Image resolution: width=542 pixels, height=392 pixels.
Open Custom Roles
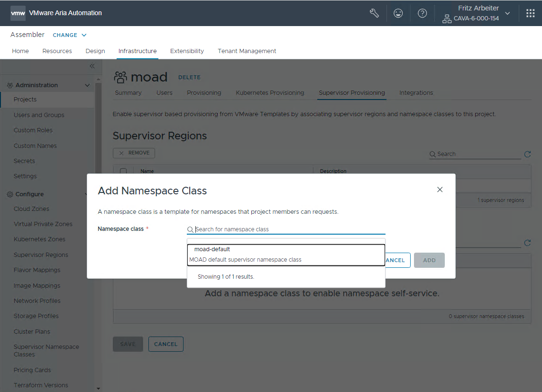(x=33, y=130)
